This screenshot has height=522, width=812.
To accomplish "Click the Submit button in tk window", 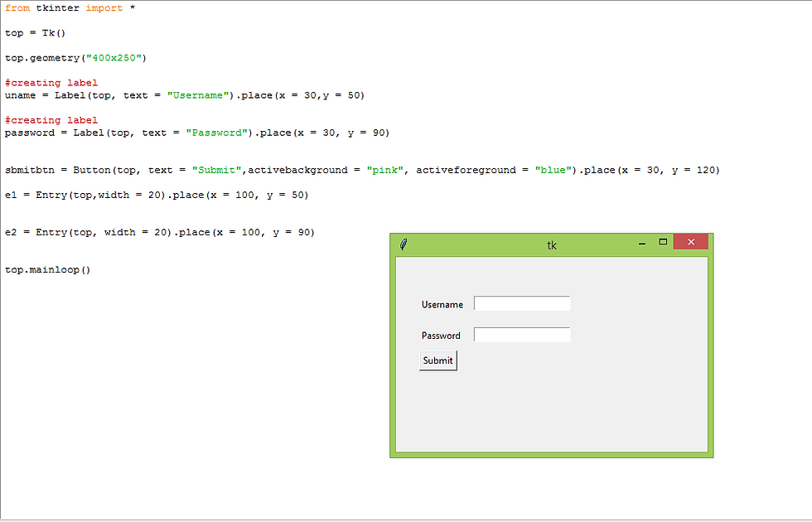I will click(438, 360).
